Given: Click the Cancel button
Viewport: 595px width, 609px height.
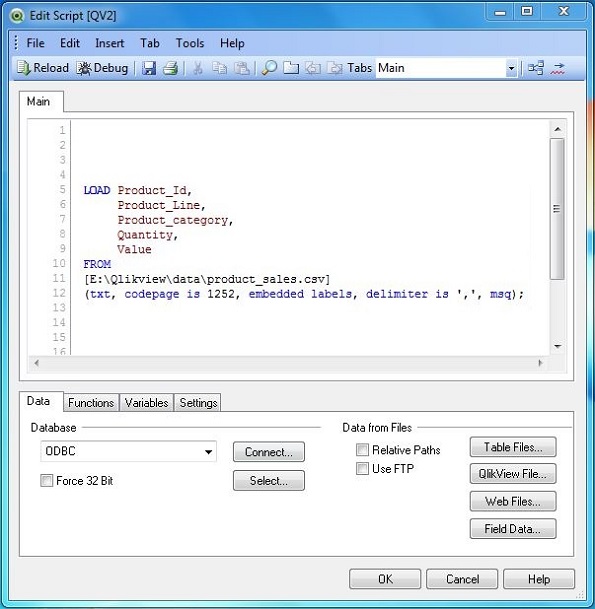Looking at the screenshot, I should [462, 579].
